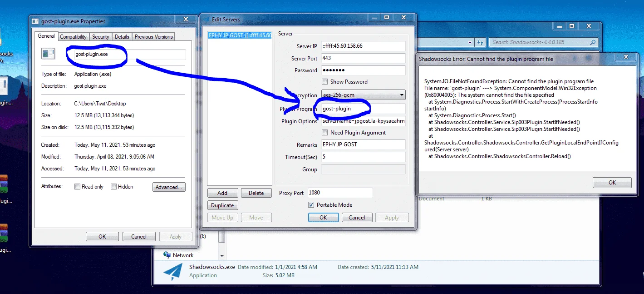This screenshot has height=294, width=644.
Task: Delete the selected server
Action: (x=256, y=193)
